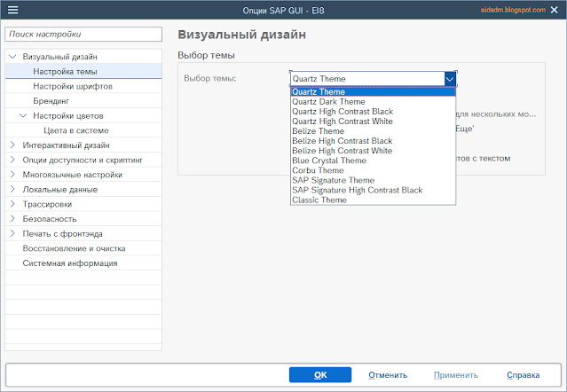Close the SAP GUI options window
The width and height of the screenshot is (567, 392).
click(x=554, y=10)
